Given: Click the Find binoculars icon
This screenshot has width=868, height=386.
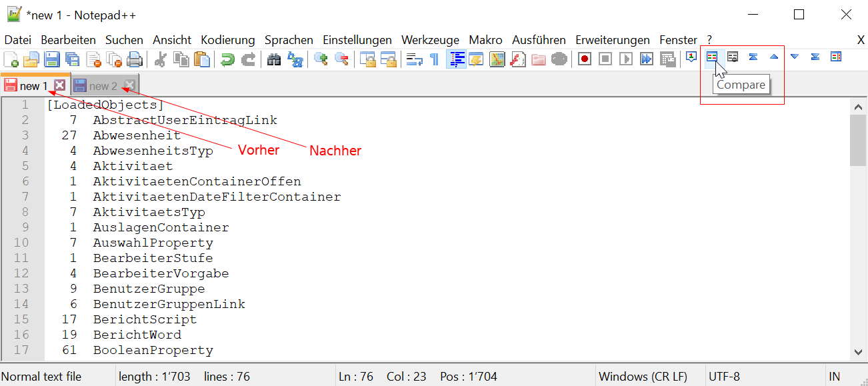Looking at the screenshot, I should coord(273,59).
